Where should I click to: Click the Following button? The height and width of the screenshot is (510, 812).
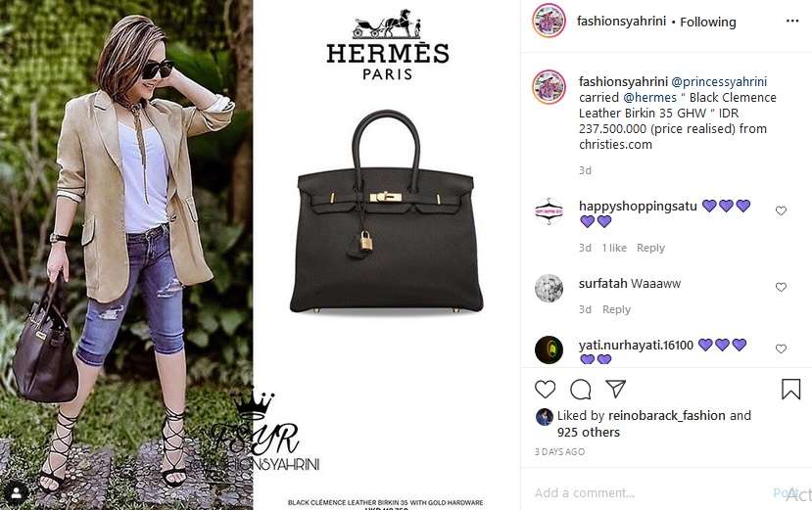(x=708, y=23)
